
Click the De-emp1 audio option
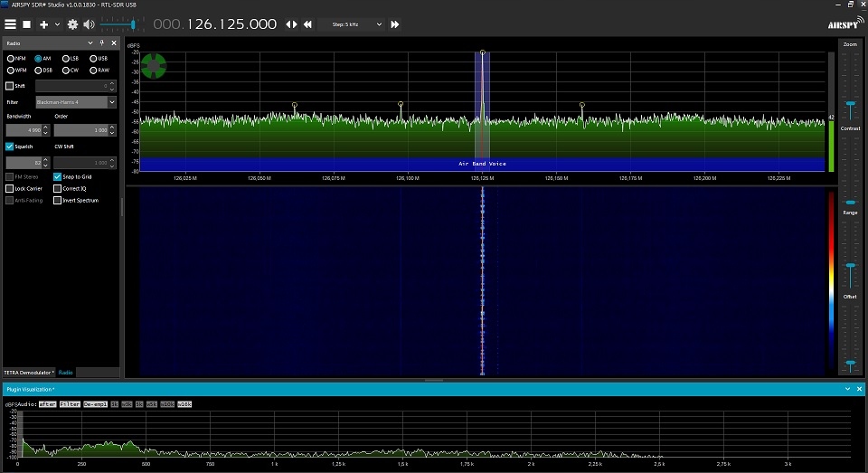tap(95, 403)
